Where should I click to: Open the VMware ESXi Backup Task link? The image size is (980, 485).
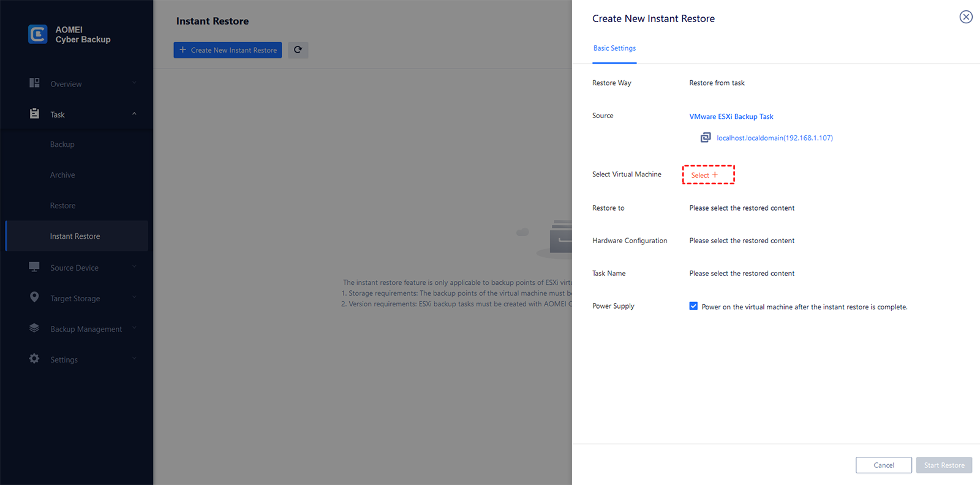(x=731, y=116)
